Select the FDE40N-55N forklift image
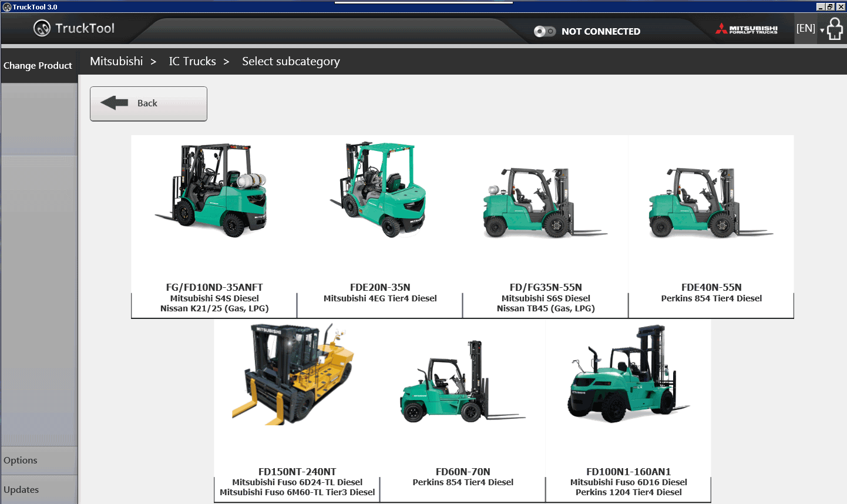847x504 pixels. (x=711, y=203)
